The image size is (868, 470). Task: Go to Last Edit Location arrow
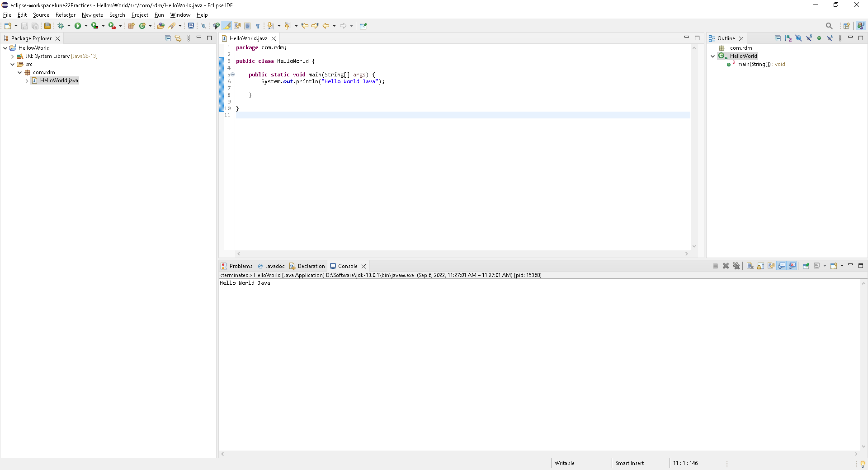click(305, 26)
